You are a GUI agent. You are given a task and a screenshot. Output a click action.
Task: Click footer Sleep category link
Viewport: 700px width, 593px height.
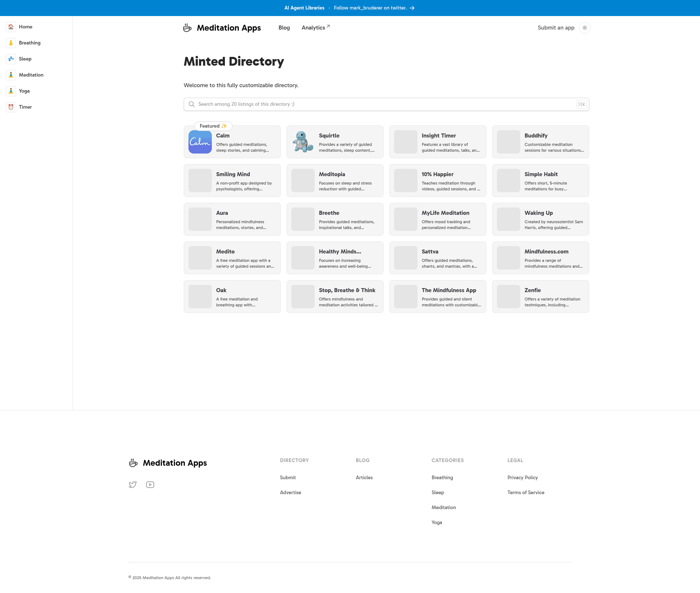point(438,492)
